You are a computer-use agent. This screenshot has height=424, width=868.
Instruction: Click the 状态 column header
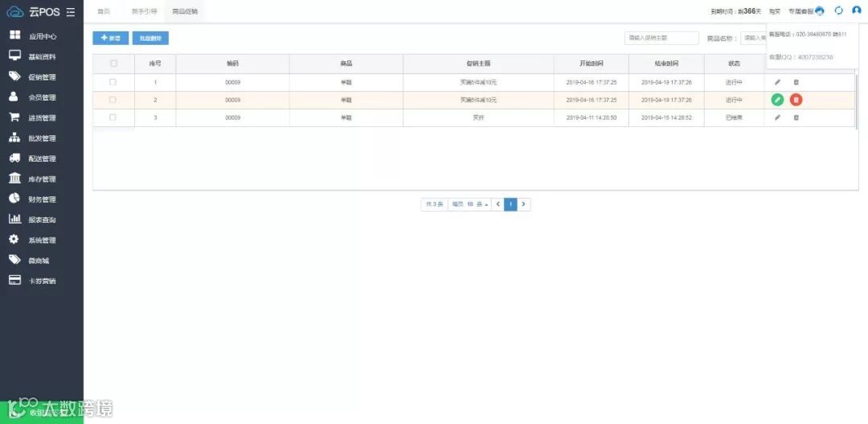(x=734, y=64)
